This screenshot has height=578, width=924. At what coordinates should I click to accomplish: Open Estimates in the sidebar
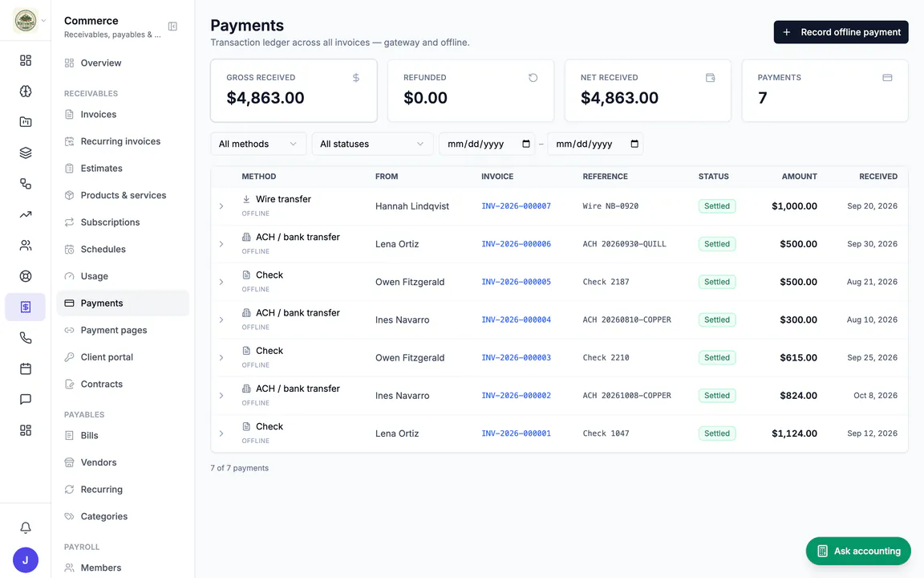123,169
